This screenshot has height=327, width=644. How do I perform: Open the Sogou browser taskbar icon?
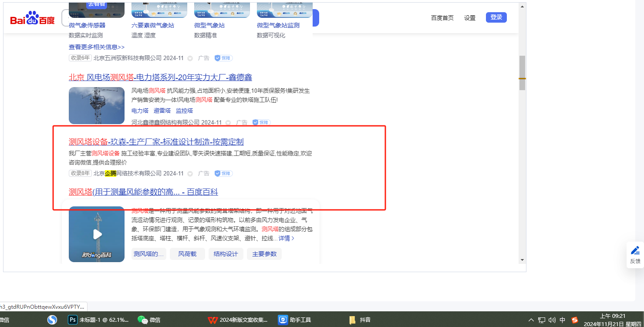click(52, 320)
